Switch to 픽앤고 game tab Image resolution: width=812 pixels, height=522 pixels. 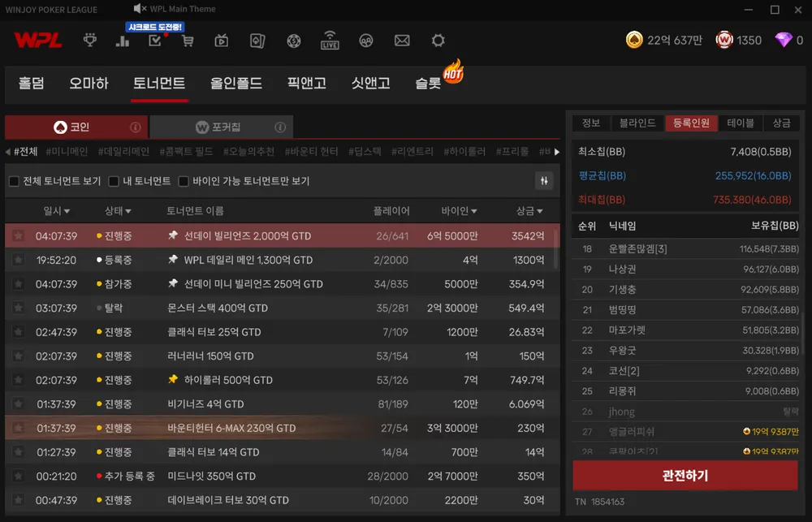click(307, 83)
